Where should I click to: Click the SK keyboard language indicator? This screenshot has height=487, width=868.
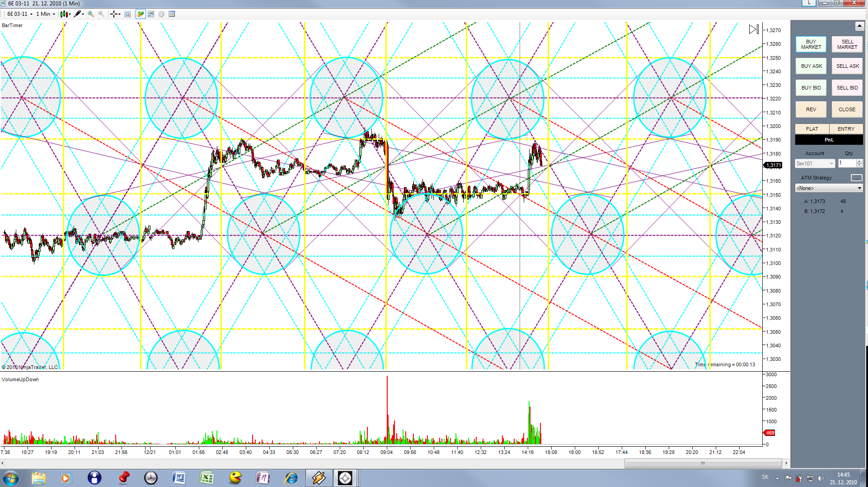coord(765,478)
